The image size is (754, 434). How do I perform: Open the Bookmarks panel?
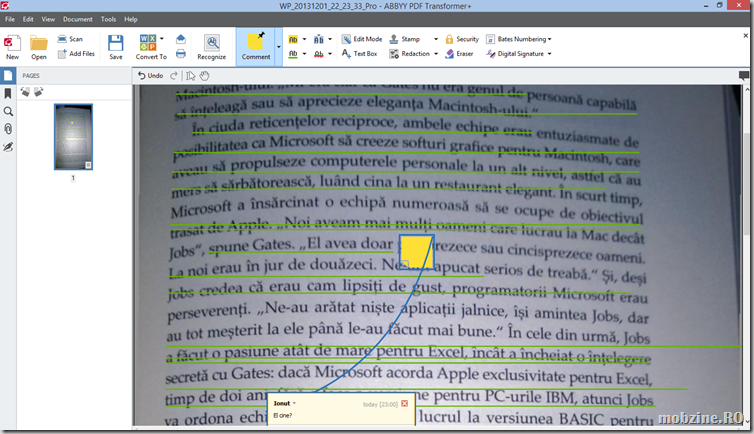[8, 93]
